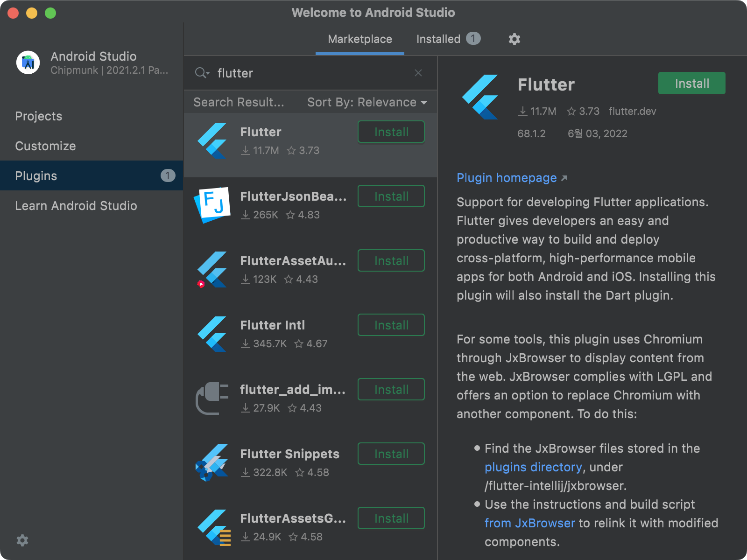Install the flutter_add_image plugin
This screenshot has width=747, height=560.
pyautogui.click(x=391, y=390)
